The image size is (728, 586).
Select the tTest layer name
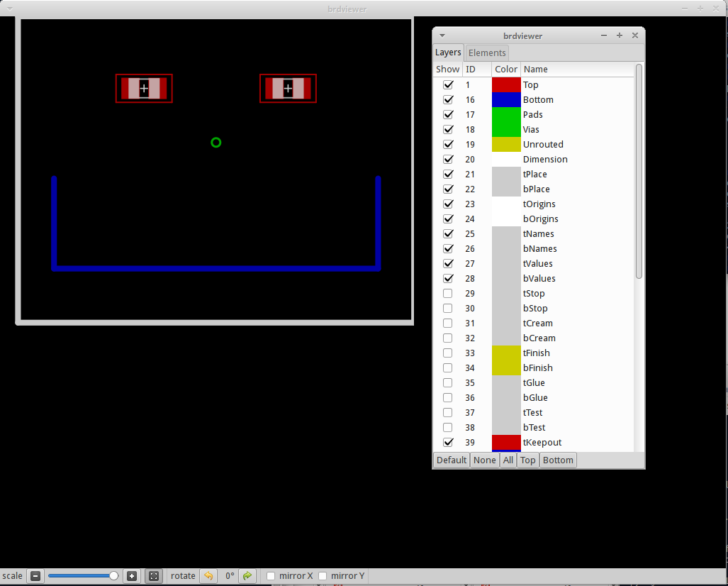pos(532,413)
